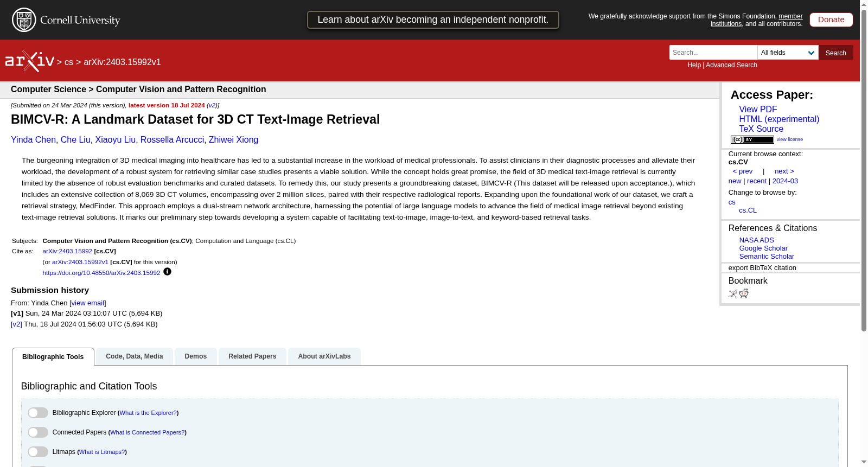Screen dimensions: 868x467
Task: Click the Help link
Action: pos(694,65)
